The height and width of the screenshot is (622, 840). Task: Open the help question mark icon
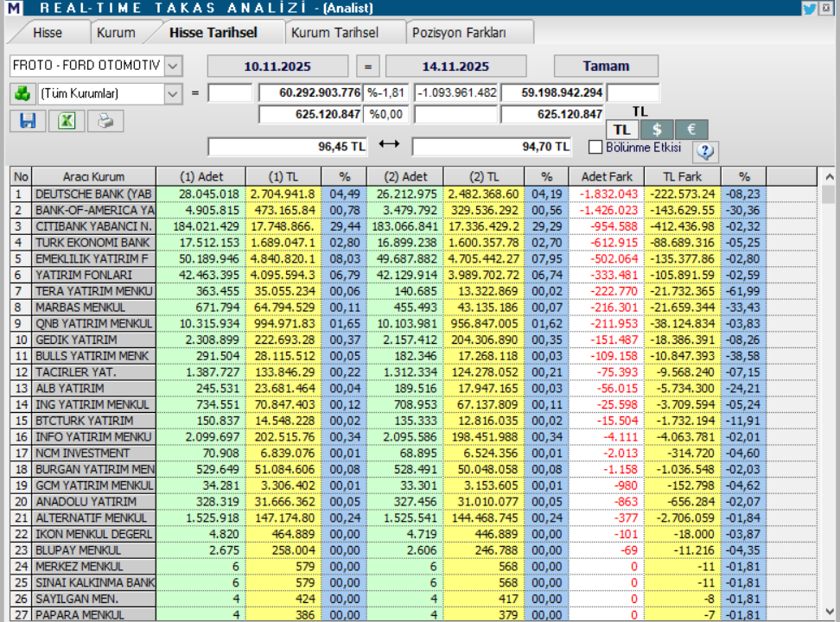706,152
